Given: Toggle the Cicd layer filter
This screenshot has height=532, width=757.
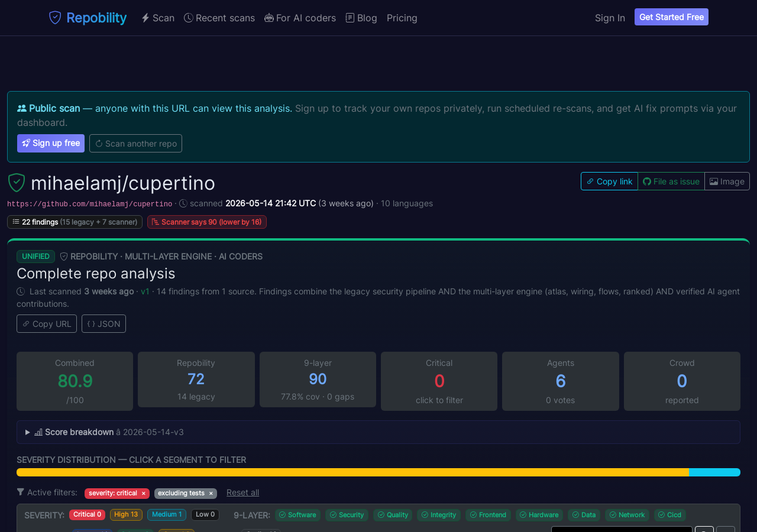Looking at the screenshot, I should pos(669,515).
